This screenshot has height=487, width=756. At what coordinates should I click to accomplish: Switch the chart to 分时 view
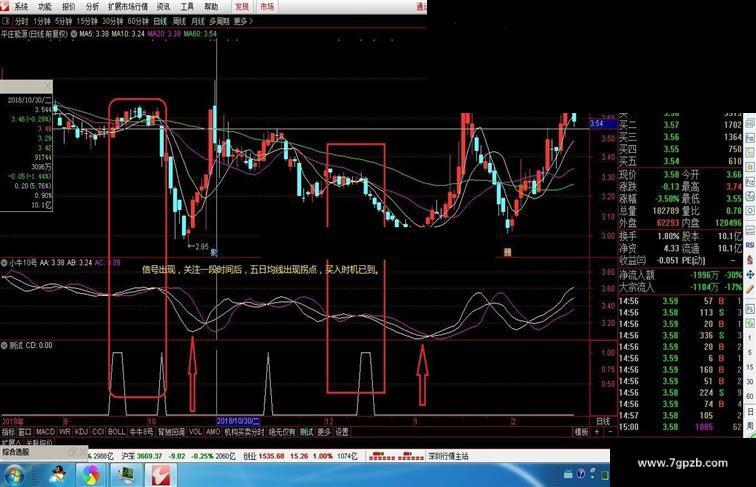pyautogui.click(x=22, y=21)
